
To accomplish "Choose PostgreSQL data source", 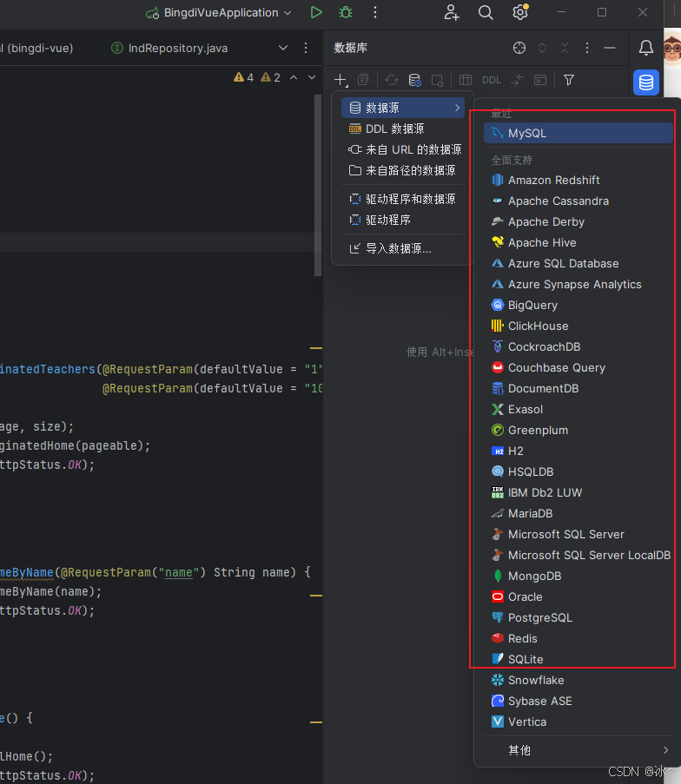I will tap(579, 617).
